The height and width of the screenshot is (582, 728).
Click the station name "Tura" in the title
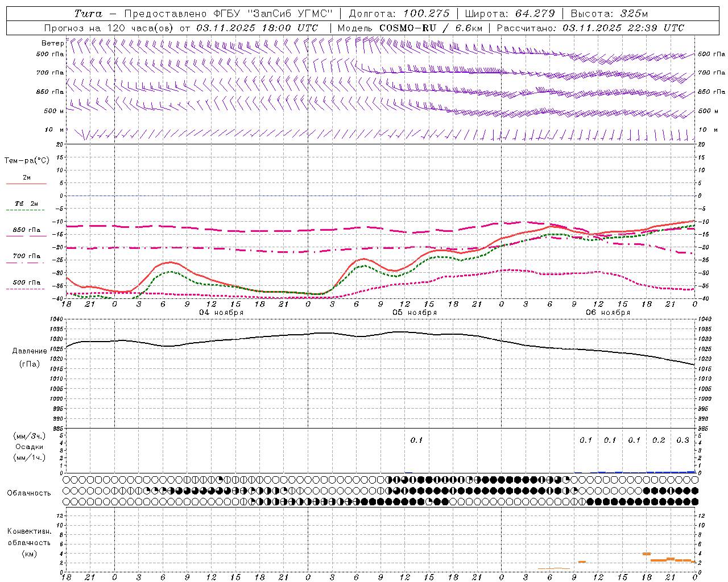(88, 14)
